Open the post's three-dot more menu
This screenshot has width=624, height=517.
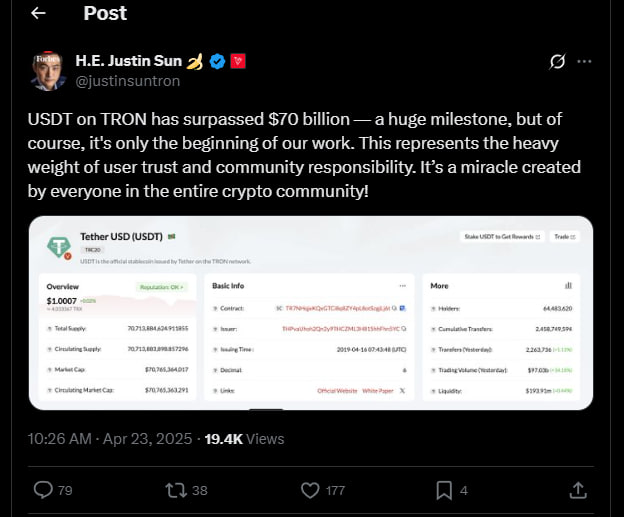585,61
